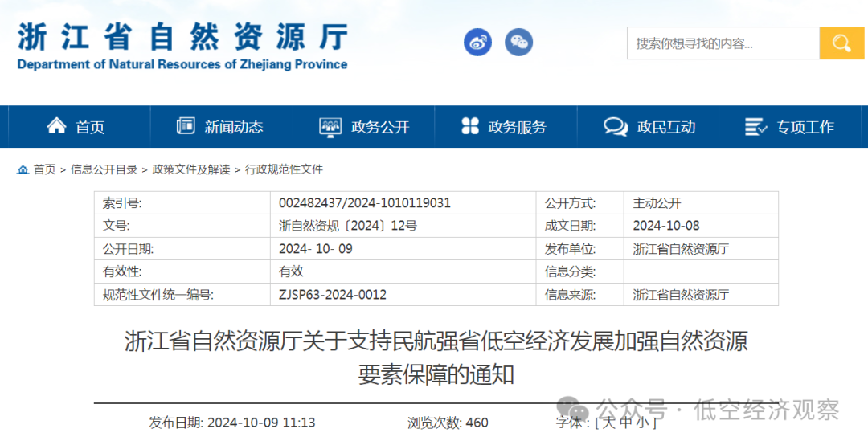The height and width of the screenshot is (445, 868).
Task: Click the article title heading 浙江省自然资源厅关于支持民航强省
Action: click(436, 357)
